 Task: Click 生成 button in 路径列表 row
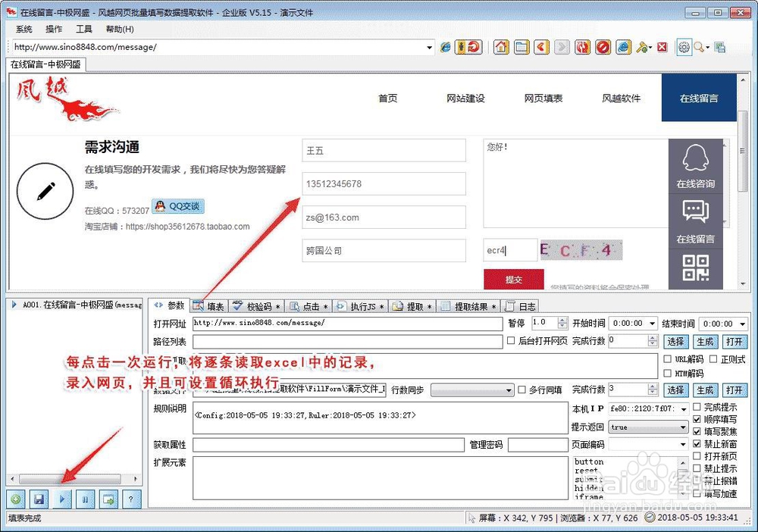pyautogui.click(x=705, y=342)
